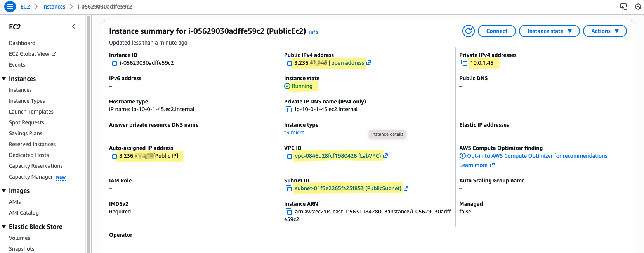Select Instances item under Instances section

tap(20, 90)
